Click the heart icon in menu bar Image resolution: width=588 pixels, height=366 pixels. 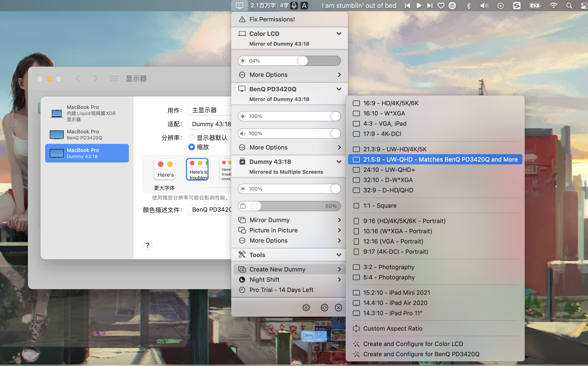click(x=441, y=6)
